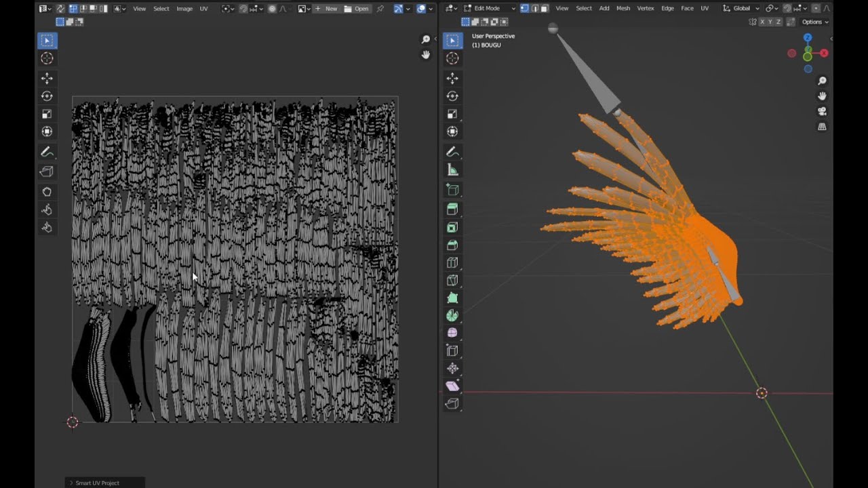
Task: Click the pan hand in UV editor
Action: [x=426, y=55]
